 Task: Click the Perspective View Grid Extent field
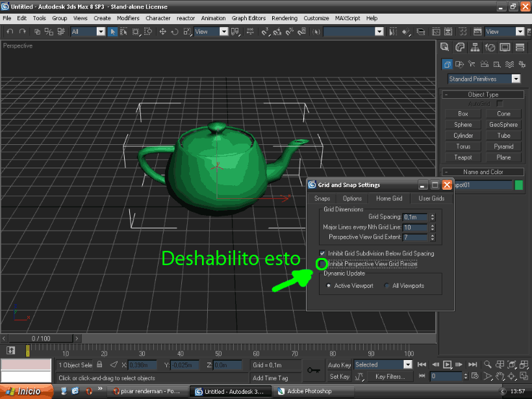click(x=415, y=237)
